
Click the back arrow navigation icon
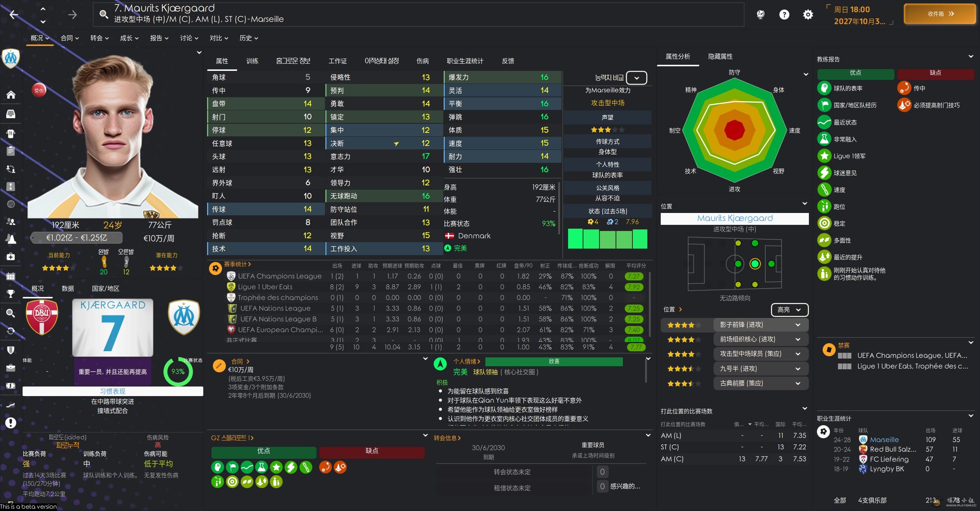[x=14, y=15]
